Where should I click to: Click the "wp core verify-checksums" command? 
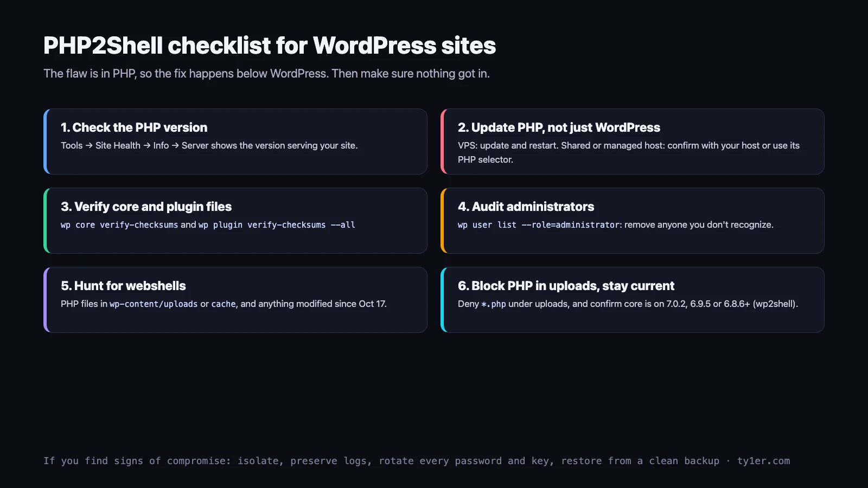(x=119, y=224)
